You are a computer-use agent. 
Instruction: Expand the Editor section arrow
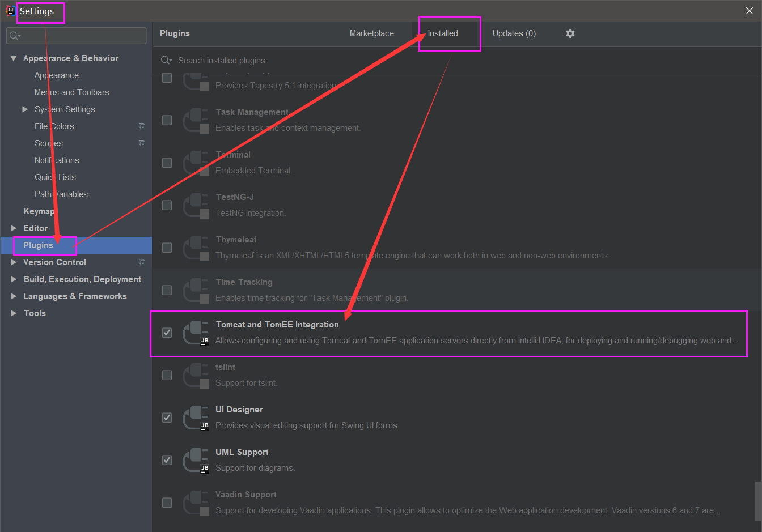pyautogui.click(x=14, y=228)
